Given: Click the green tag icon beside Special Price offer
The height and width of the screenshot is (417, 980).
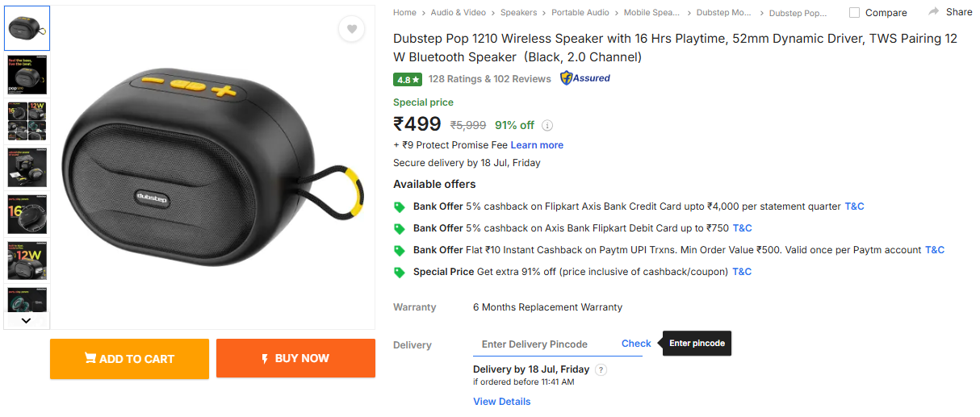Looking at the screenshot, I should point(399,273).
